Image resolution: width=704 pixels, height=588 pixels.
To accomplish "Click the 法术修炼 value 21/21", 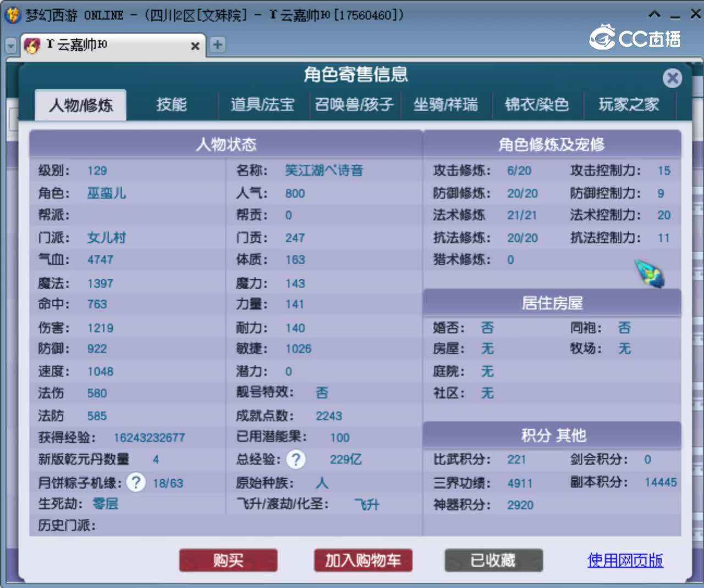I will tap(522, 215).
